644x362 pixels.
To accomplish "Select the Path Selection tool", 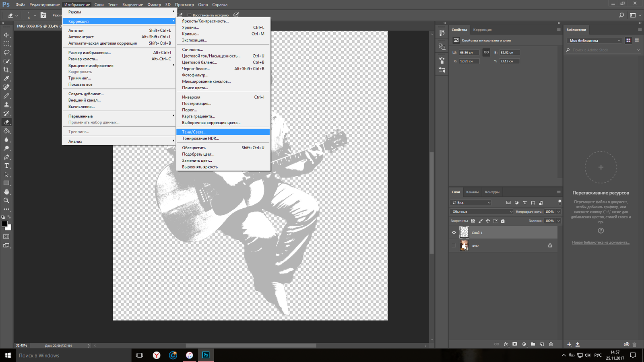I will (6, 175).
